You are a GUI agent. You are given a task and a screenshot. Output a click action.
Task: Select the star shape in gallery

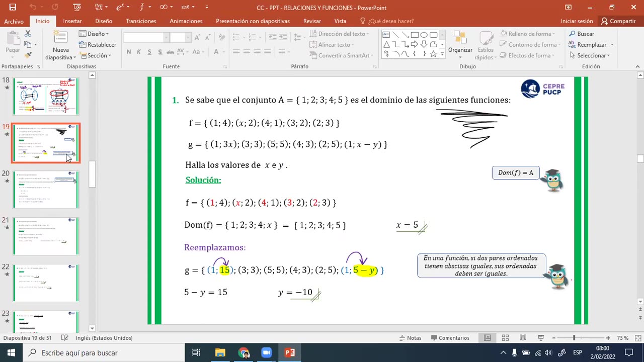coord(433,54)
